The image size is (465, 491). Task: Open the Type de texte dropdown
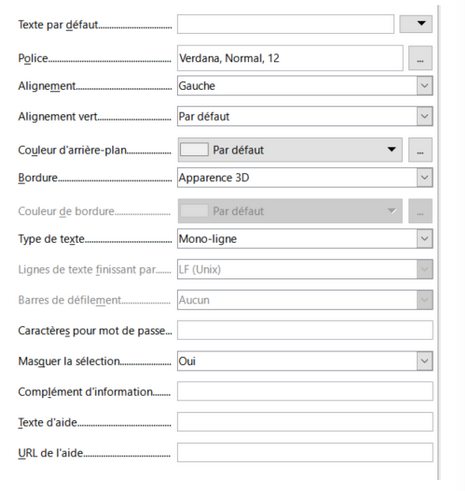click(x=424, y=239)
